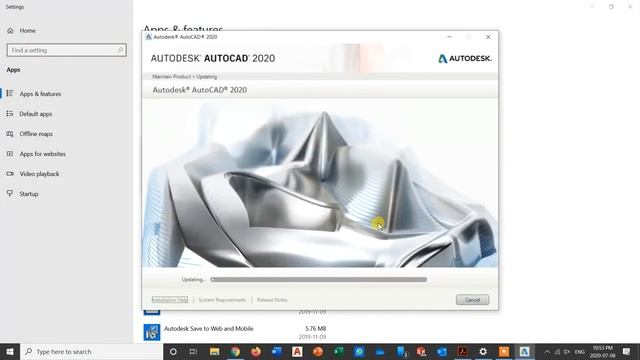Click the ENG language indicator
Viewport: 640px width, 360px height.
[580, 351]
